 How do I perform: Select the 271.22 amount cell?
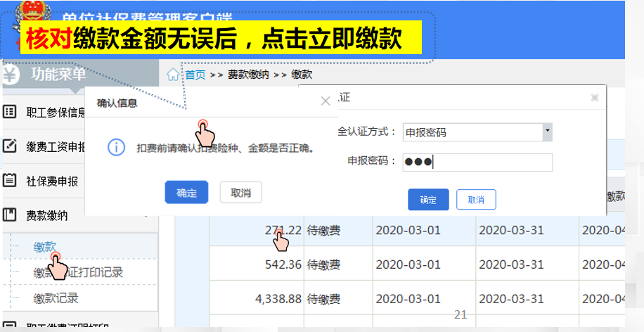257,230
